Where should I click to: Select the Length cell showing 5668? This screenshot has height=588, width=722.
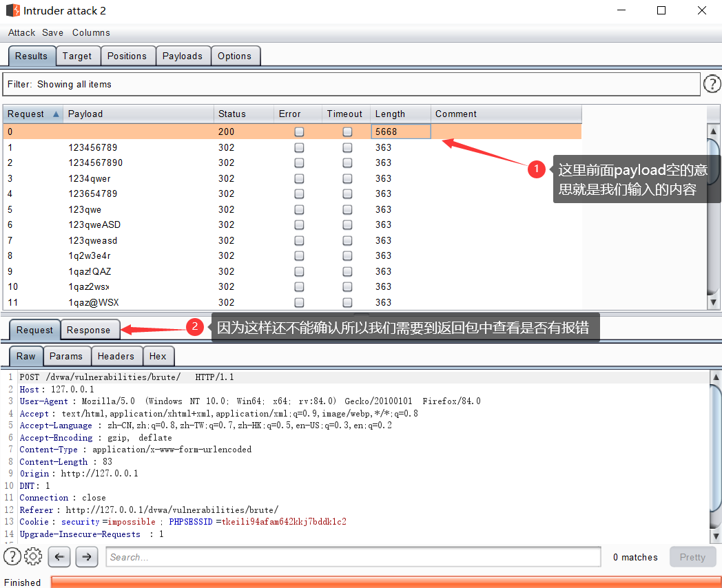[400, 132]
